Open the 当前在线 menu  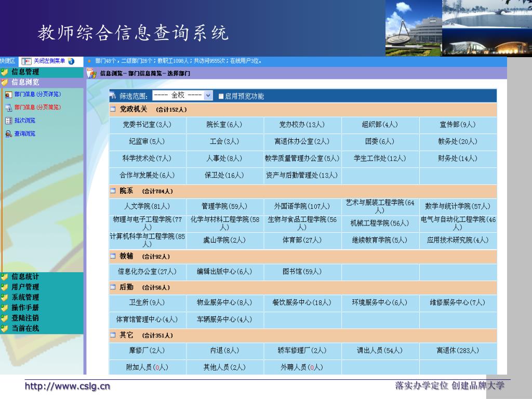click(25, 328)
